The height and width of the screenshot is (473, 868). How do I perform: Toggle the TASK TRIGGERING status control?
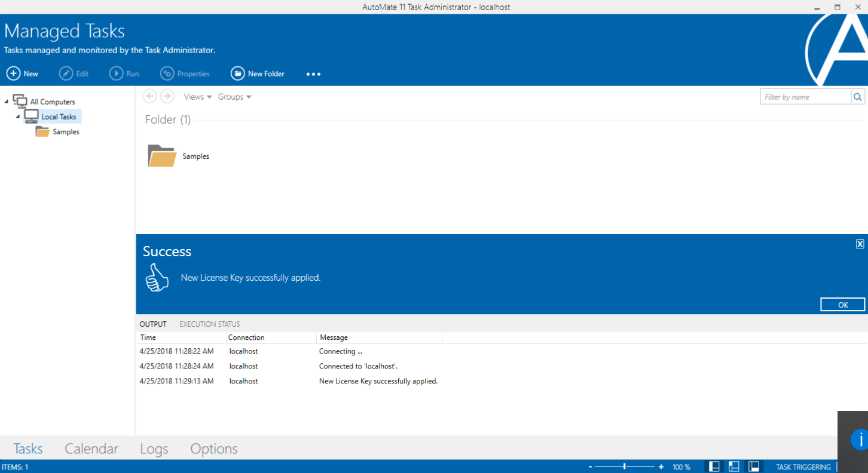coord(804,466)
